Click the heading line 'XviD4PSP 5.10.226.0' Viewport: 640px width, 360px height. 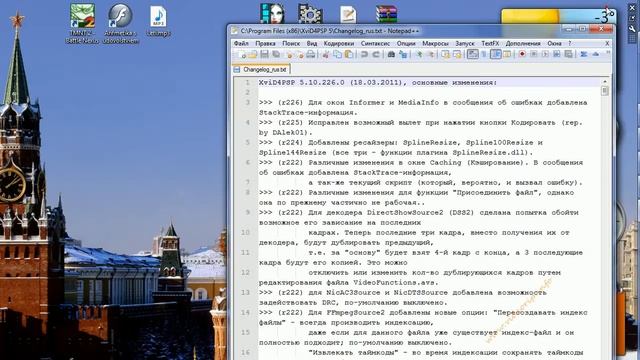coord(378,82)
